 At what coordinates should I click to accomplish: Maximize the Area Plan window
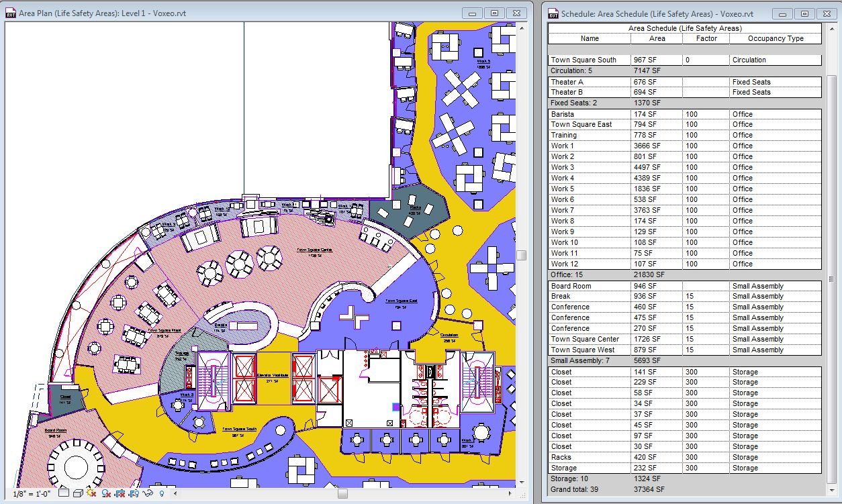(x=495, y=13)
